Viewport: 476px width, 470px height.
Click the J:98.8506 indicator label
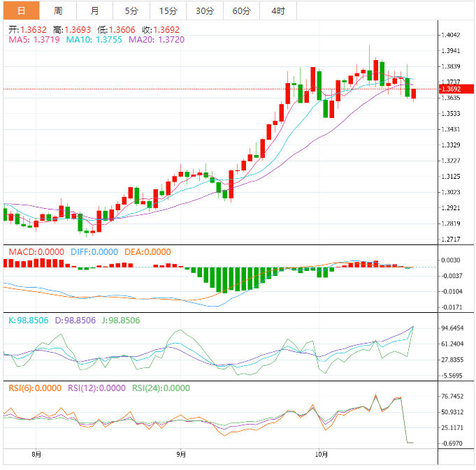click(121, 321)
